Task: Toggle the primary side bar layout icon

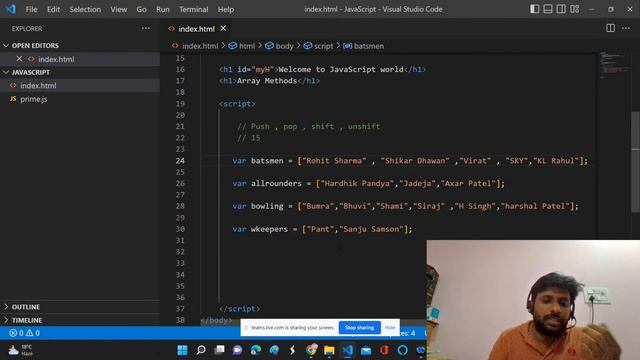Action: click(x=534, y=9)
